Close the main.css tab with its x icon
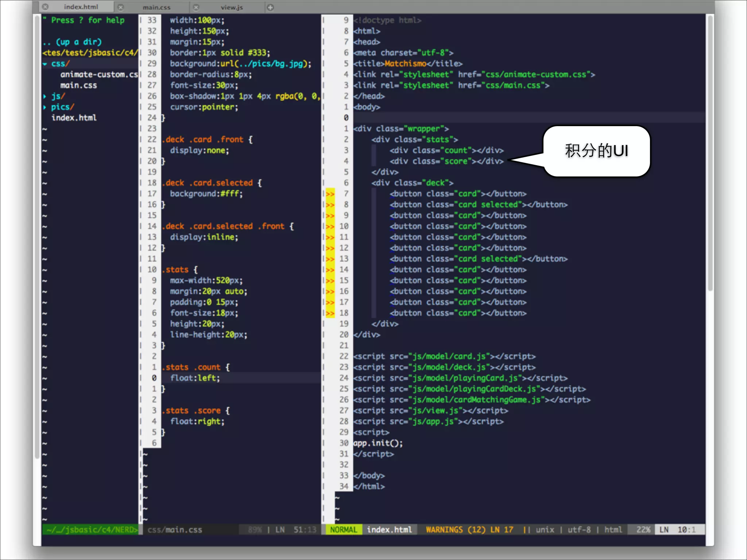Image resolution: width=747 pixels, height=560 pixels. 121,7
